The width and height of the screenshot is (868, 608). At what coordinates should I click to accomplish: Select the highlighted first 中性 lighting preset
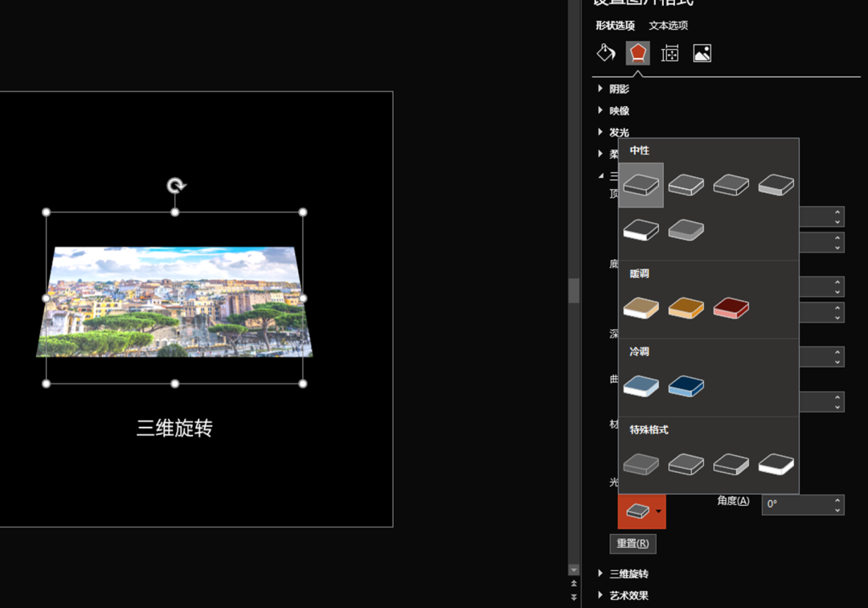click(641, 185)
